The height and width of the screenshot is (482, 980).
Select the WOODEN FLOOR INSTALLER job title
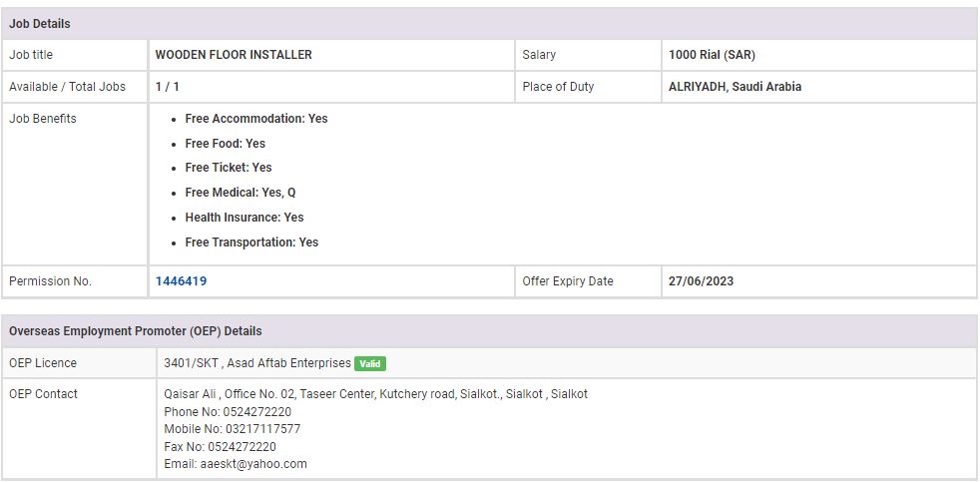click(x=234, y=55)
